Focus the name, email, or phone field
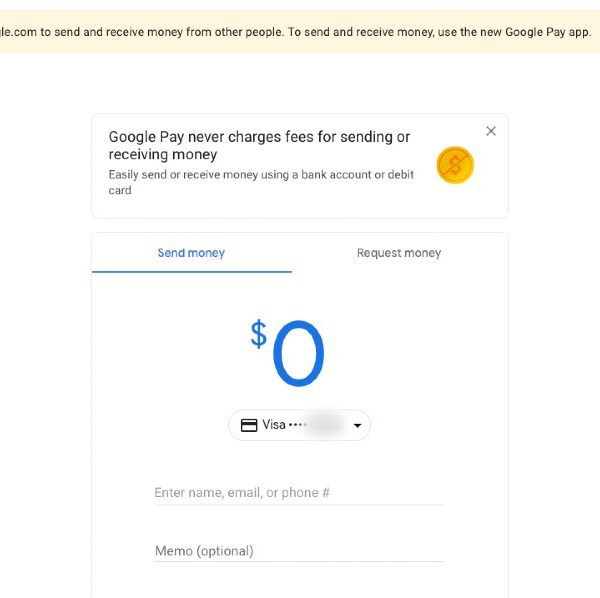600x598 pixels. [299, 493]
